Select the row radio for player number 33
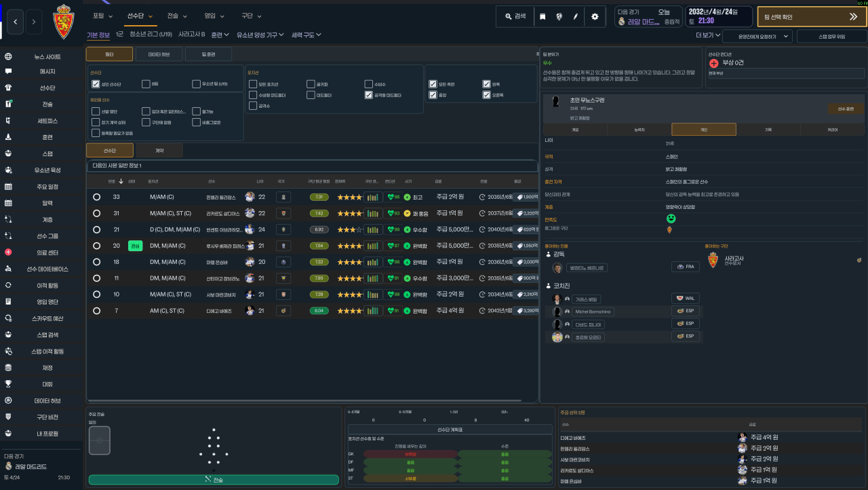 tap(96, 197)
